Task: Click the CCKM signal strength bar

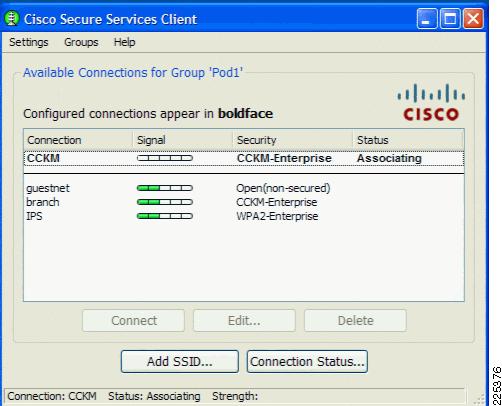Action: (165, 158)
